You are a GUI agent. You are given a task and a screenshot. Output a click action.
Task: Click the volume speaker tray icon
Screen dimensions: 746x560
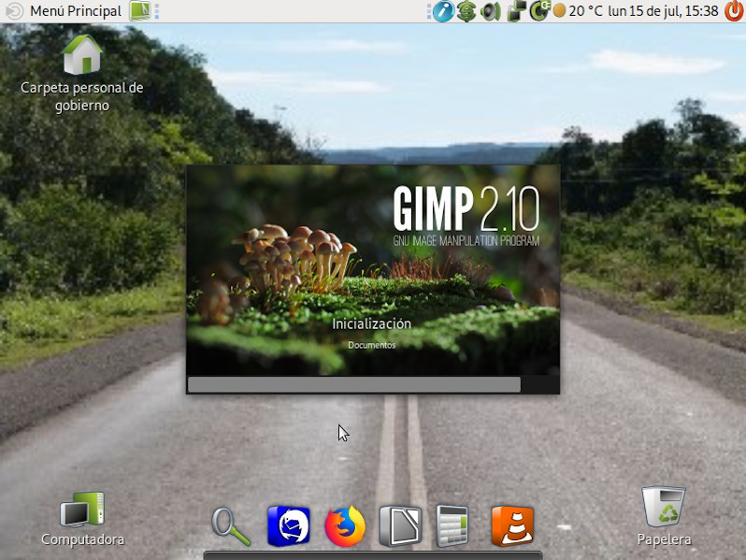tap(490, 11)
